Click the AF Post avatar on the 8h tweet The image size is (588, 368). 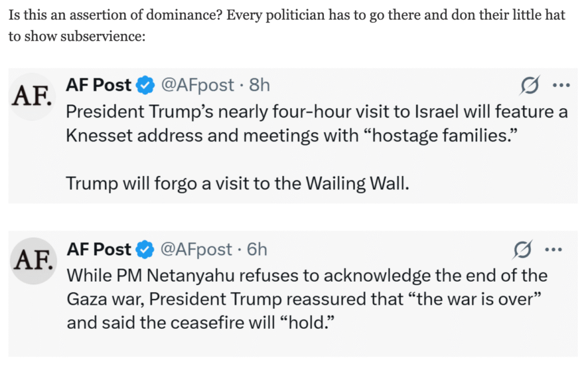32,96
